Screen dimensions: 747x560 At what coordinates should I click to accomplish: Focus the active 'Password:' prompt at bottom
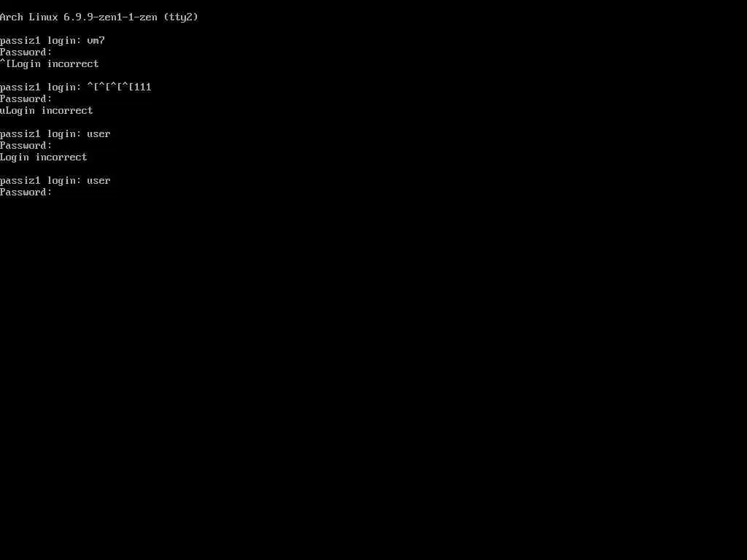click(26, 192)
